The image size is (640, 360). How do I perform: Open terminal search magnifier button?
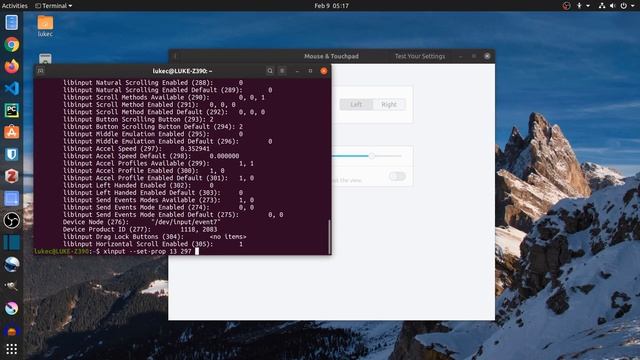(270, 71)
